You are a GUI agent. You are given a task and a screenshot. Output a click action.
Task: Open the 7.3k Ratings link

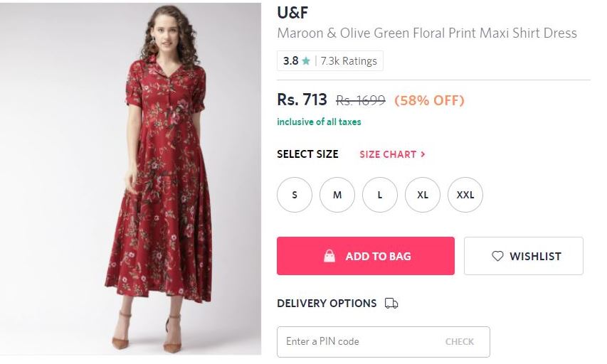[349, 61]
